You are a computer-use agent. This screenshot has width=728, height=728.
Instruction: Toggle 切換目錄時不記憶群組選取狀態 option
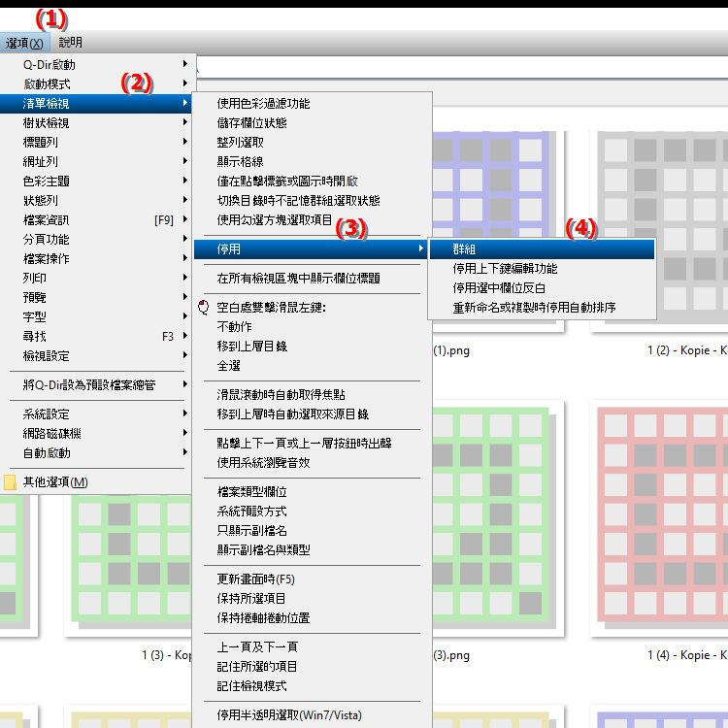[312, 201]
